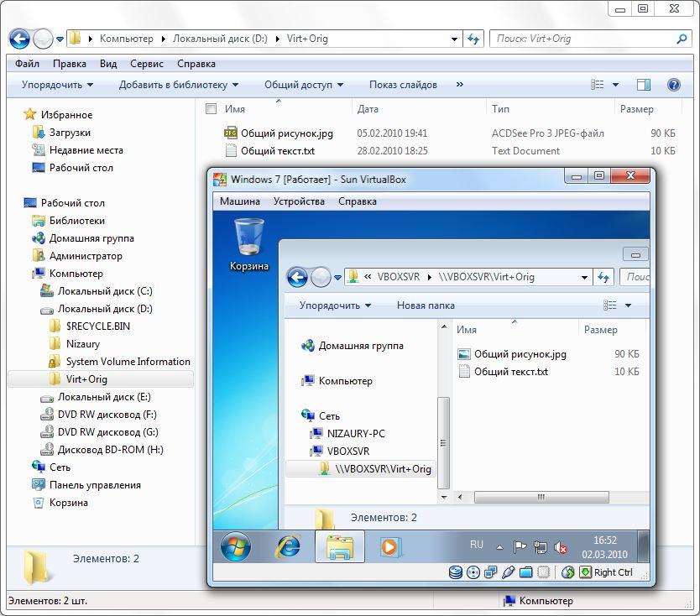Click the Показ слайдов button
This screenshot has width=700, height=616.
coord(403,85)
